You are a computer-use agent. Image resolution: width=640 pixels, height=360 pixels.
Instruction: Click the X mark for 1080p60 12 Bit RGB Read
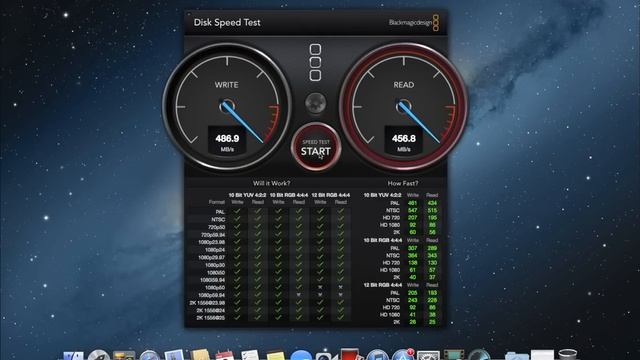tap(340, 287)
